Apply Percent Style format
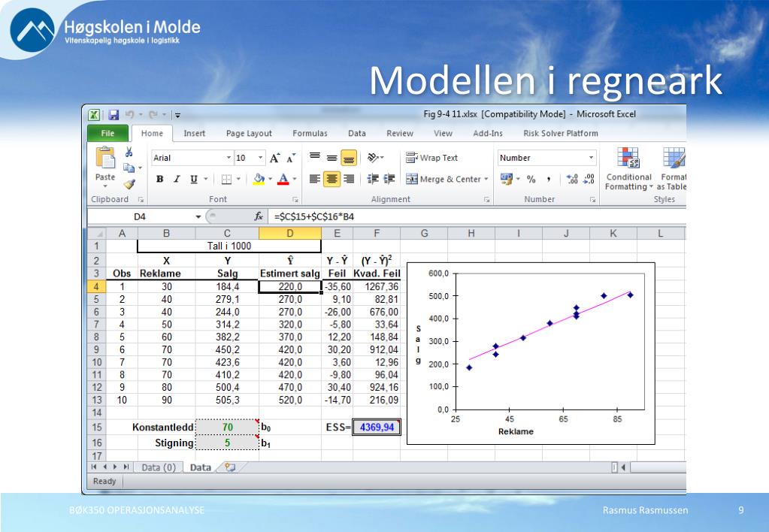This screenshot has width=769, height=532. pos(531,180)
